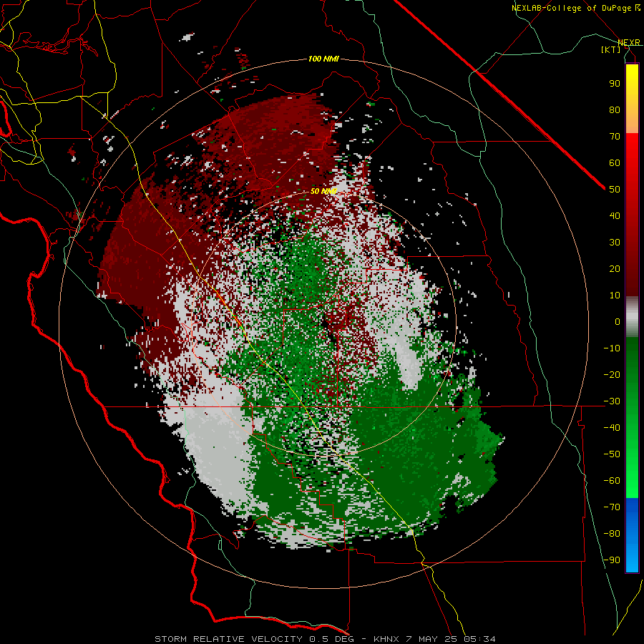Click the KHNX radar site identifier
This screenshot has height=644, width=644.
pyautogui.click(x=386, y=639)
